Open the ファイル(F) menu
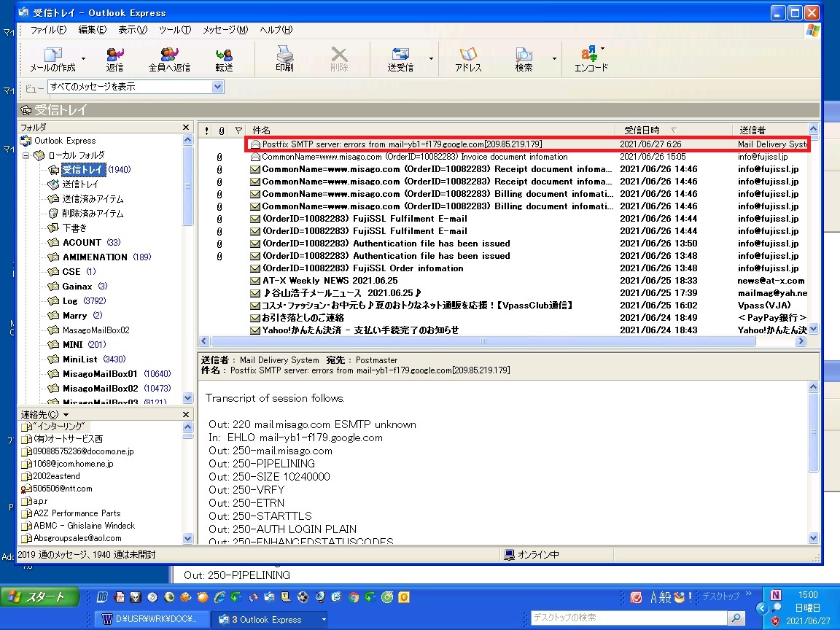The height and width of the screenshot is (630, 840). (x=48, y=30)
